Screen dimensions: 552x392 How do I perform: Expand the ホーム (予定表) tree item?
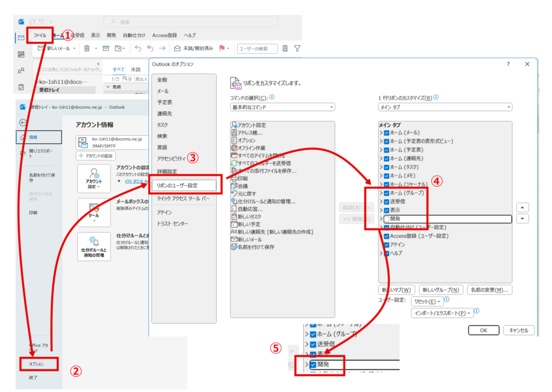pyautogui.click(x=381, y=150)
